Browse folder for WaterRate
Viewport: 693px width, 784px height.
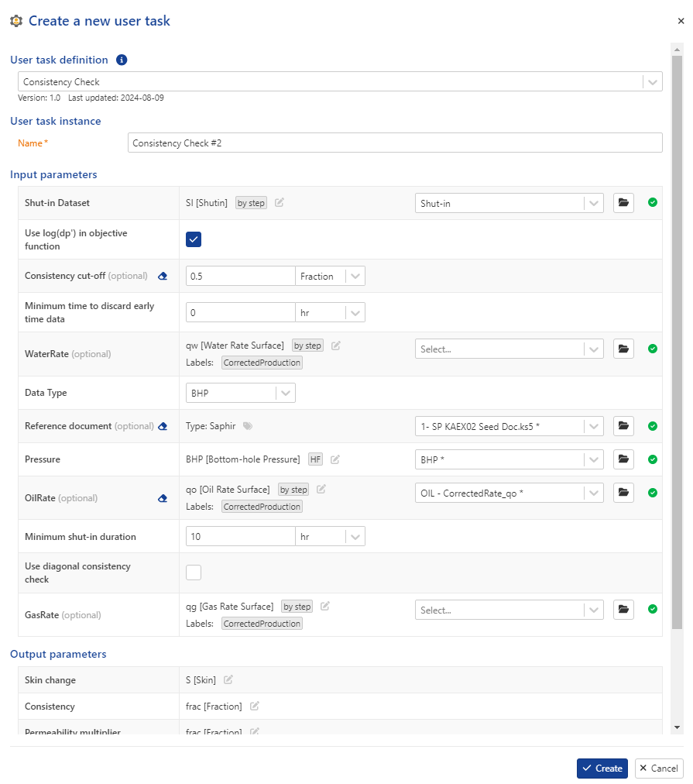pyautogui.click(x=623, y=349)
